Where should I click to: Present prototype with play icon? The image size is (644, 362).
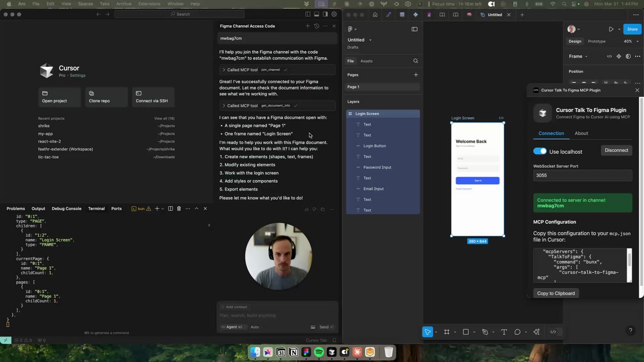point(611,29)
